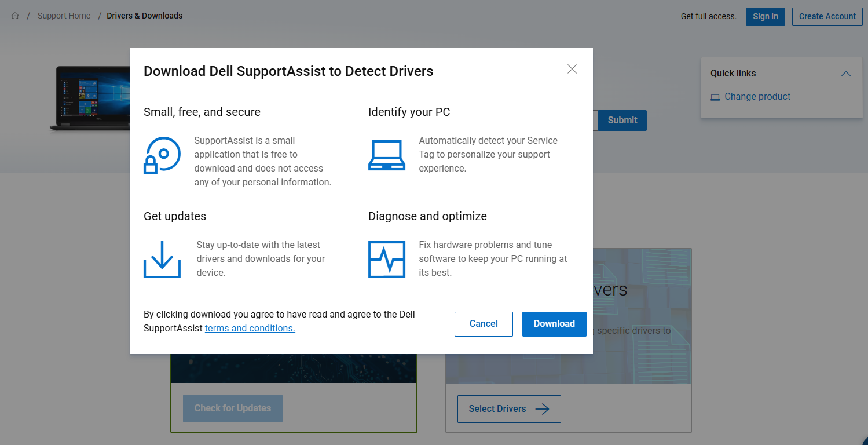Screen dimensions: 868x445
Task: Collapse the Quick links panel
Action: pos(846,74)
